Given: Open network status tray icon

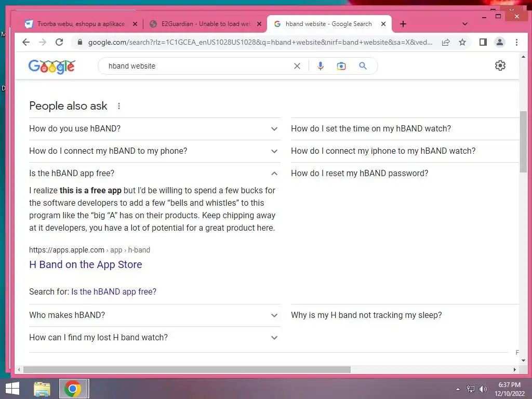Looking at the screenshot, I should [470, 389].
